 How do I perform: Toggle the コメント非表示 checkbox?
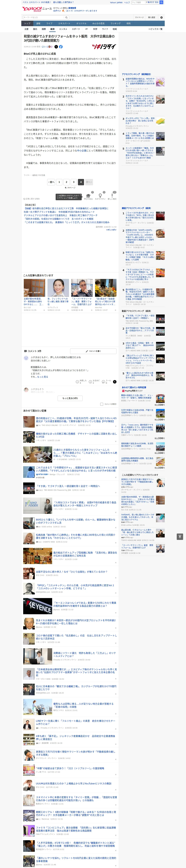pos(102,404)
